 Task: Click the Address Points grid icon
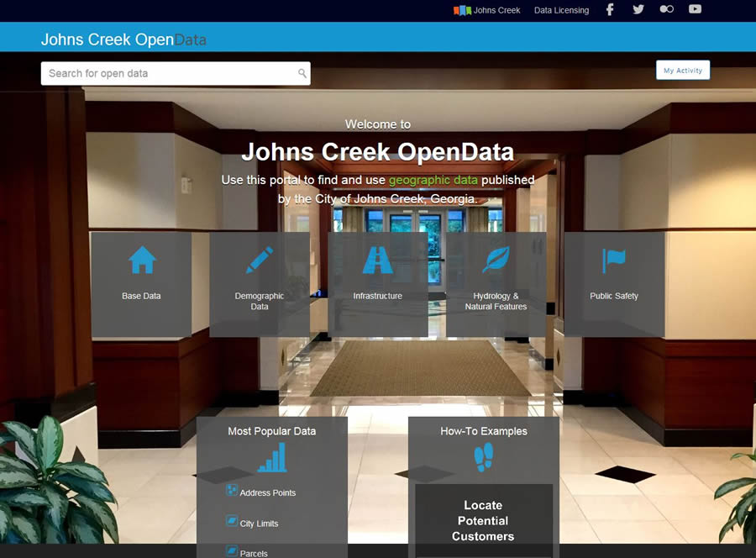(230, 492)
